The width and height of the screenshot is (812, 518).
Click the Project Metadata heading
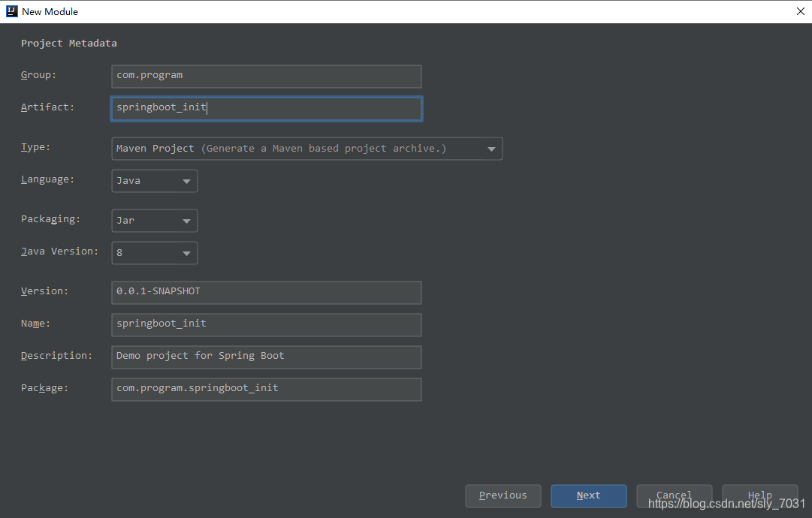click(x=69, y=44)
